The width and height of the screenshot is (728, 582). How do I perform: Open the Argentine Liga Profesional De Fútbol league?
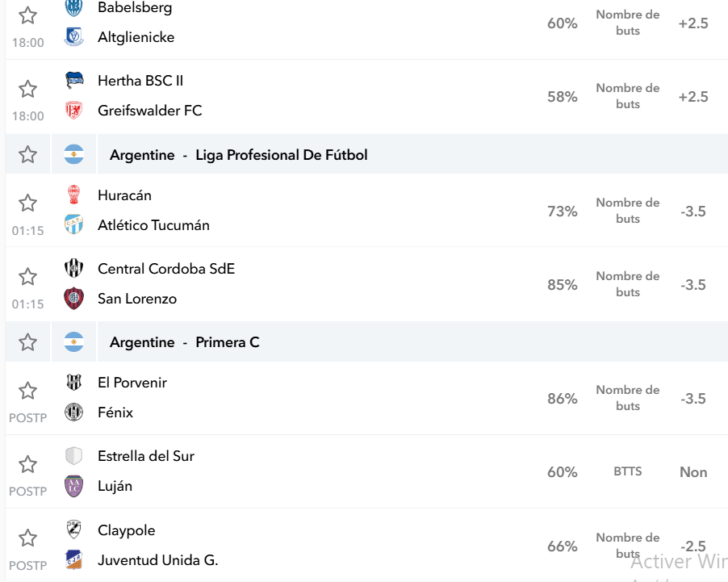pos(238,155)
